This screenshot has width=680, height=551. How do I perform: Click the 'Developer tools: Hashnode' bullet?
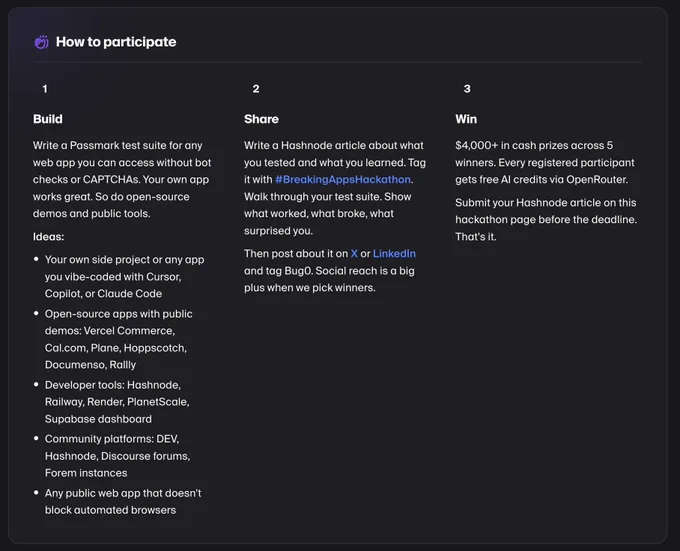pos(117,402)
